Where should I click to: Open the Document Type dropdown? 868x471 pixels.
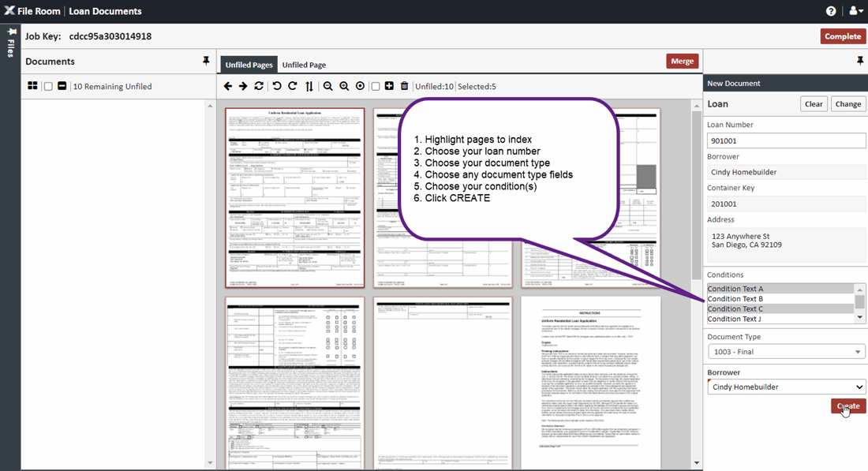click(786, 352)
